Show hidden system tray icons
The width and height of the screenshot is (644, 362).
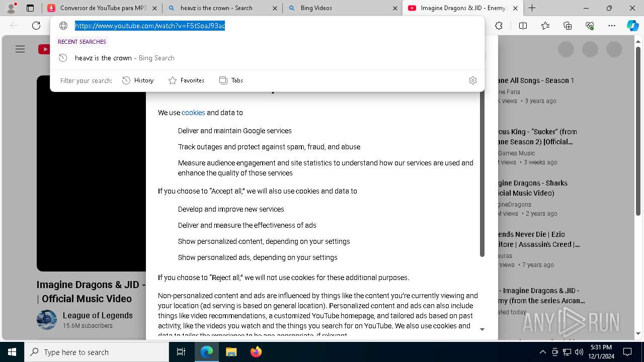[542, 352]
